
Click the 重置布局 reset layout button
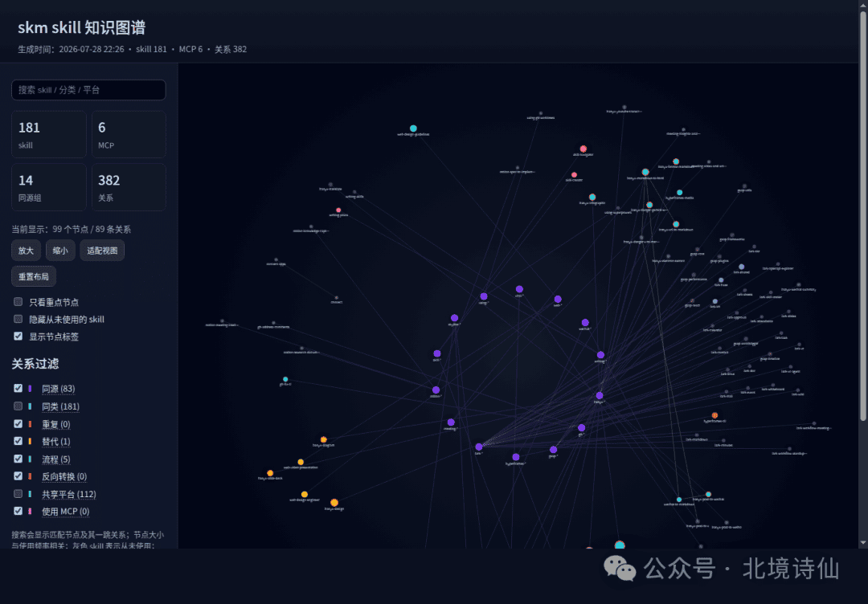[x=34, y=276]
